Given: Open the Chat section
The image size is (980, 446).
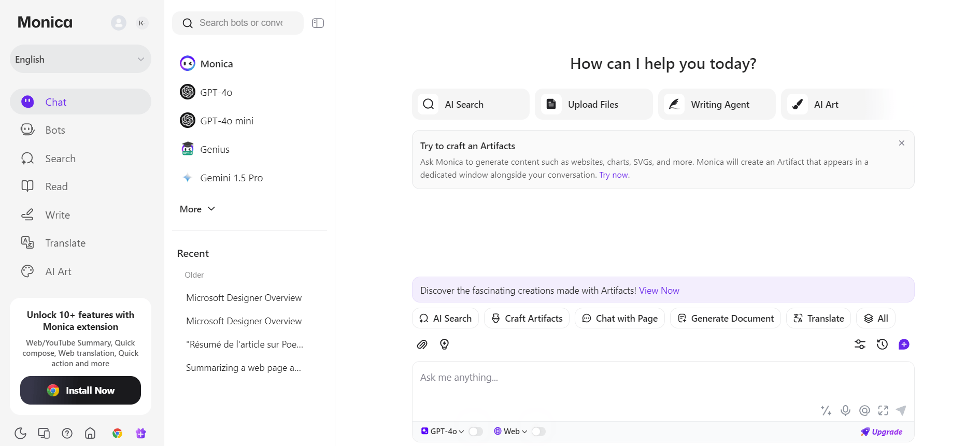Looking at the screenshot, I should click(80, 102).
